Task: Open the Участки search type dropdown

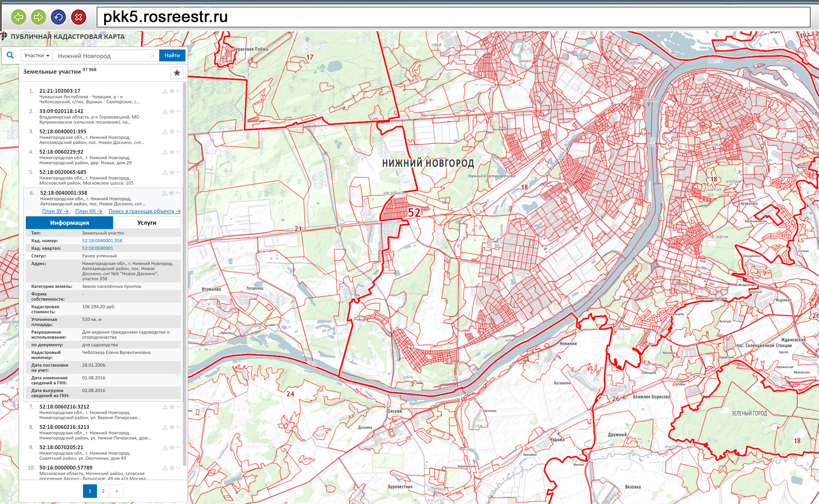Action: 37,55
